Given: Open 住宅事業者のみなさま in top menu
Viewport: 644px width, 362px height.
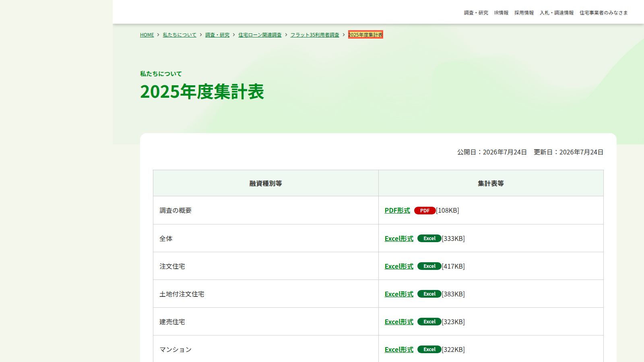Looking at the screenshot, I should (603, 13).
